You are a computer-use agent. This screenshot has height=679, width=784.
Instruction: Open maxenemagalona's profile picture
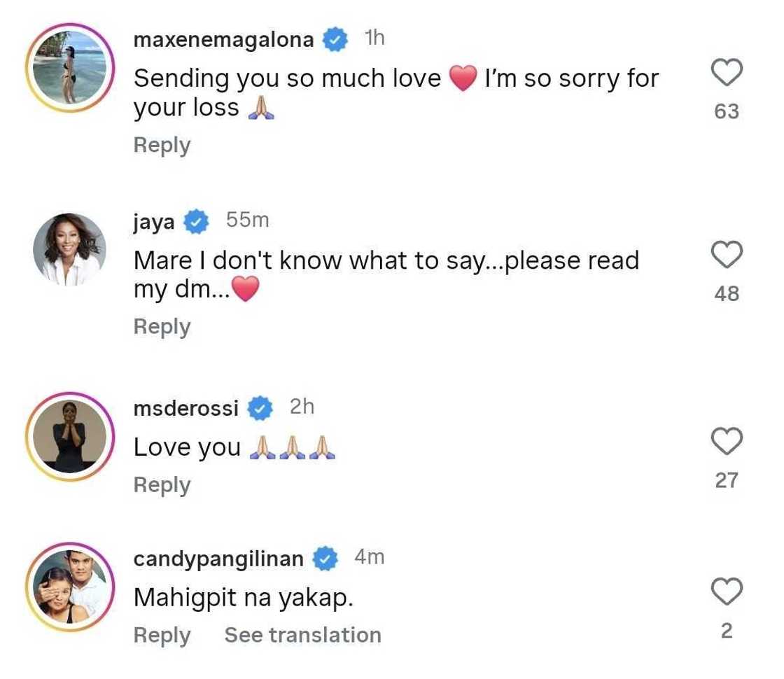pyautogui.click(x=70, y=68)
